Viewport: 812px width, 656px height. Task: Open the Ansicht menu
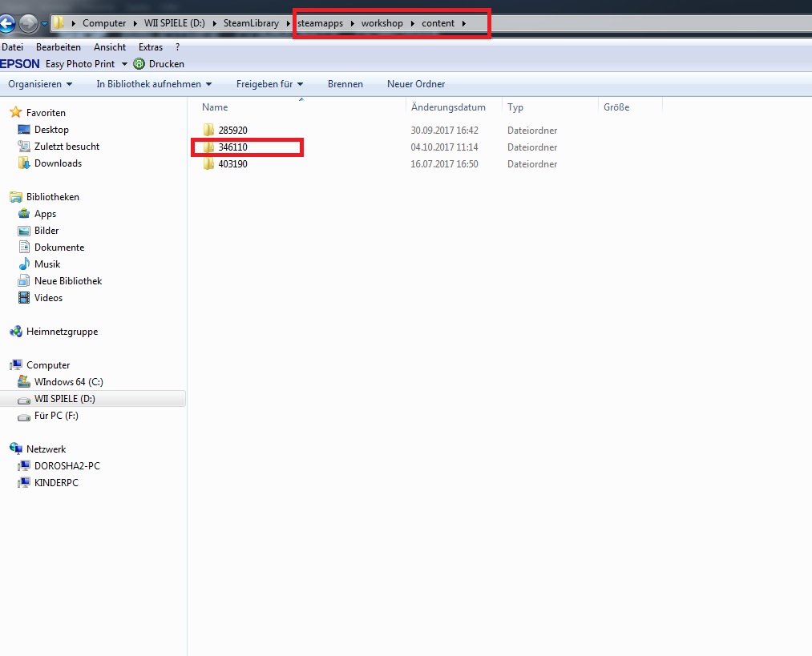point(110,47)
